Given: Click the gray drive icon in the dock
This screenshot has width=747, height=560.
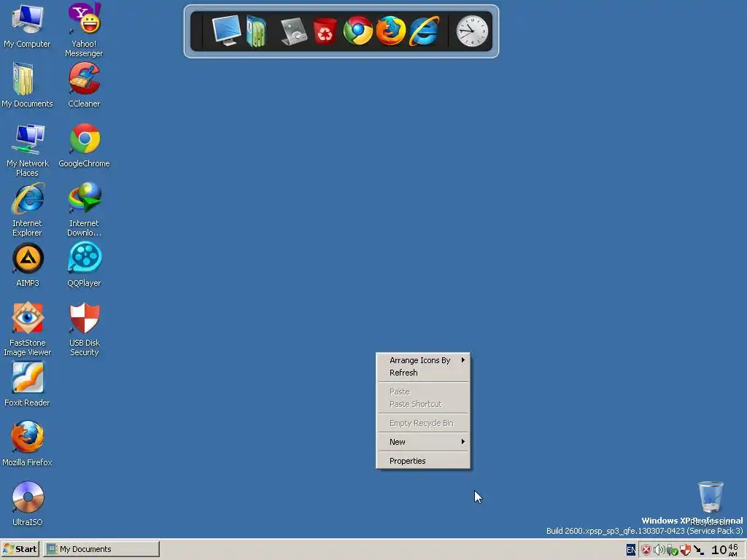Looking at the screenshot, I should pyautogui.click(x=293, y=31).
